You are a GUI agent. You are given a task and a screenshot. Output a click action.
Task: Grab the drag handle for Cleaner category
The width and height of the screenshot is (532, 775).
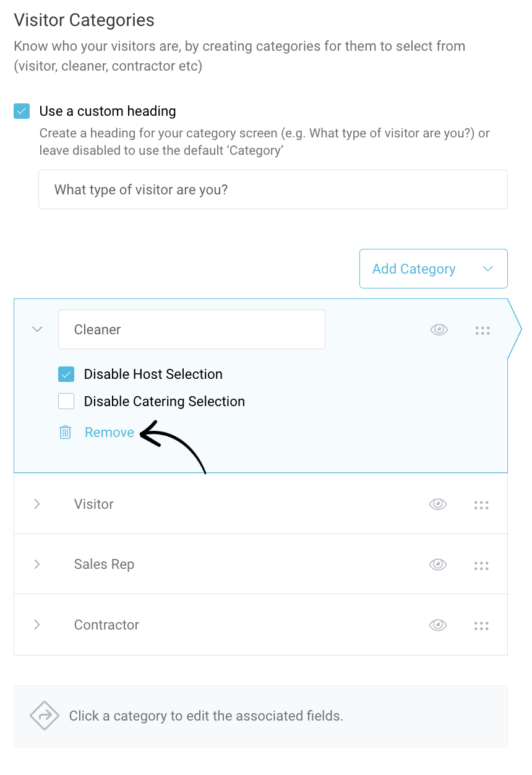pyautogui.click(x=483, y=331)
